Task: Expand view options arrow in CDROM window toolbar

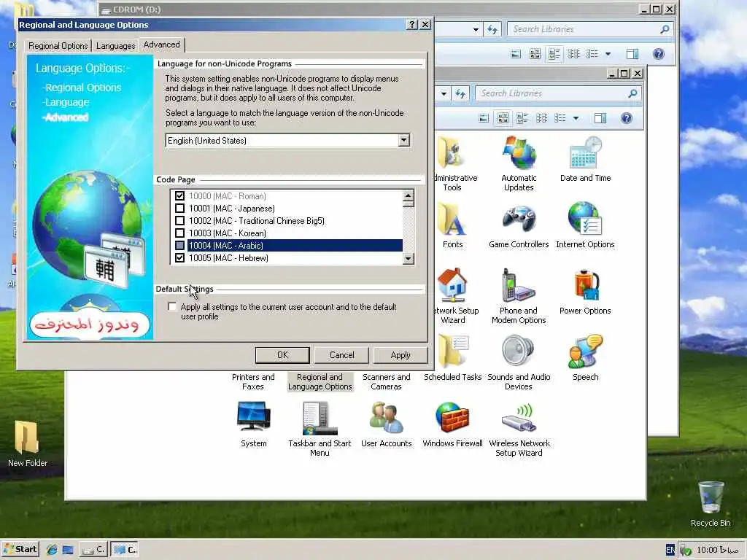Action: [608, 54]
